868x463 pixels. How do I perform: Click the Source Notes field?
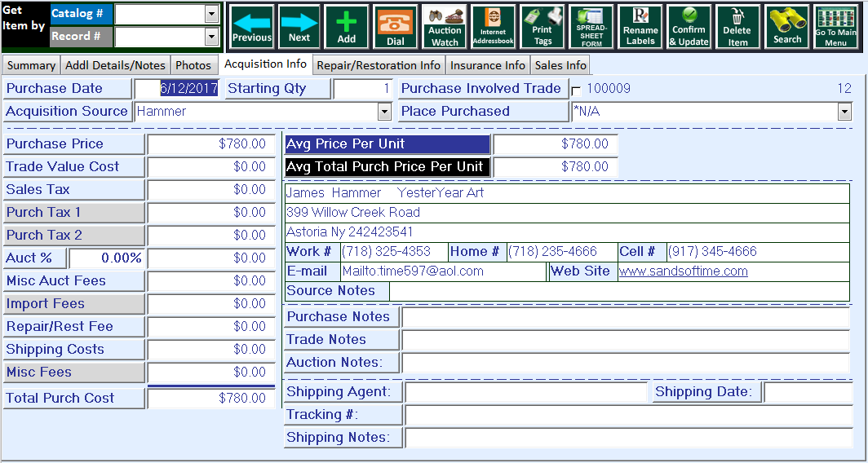point(619,291)
